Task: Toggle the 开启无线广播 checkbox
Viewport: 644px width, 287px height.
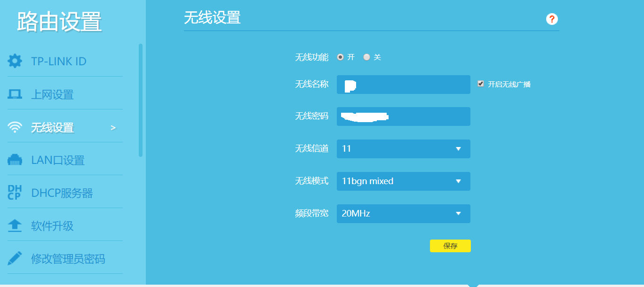Action: coord(481,84)
